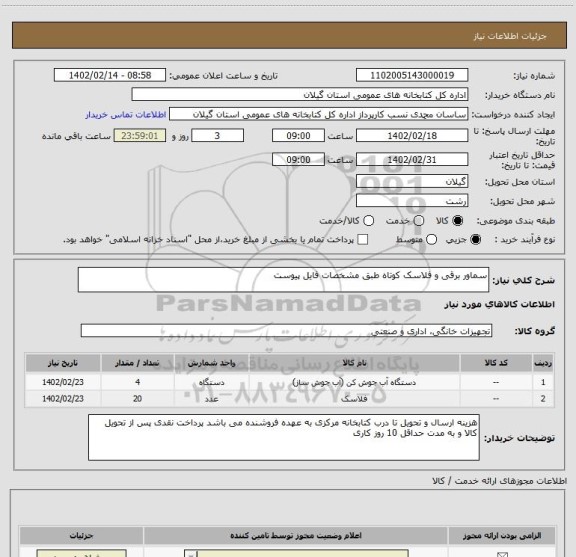Click the تعداد / مقدار column header

(137, 363)
